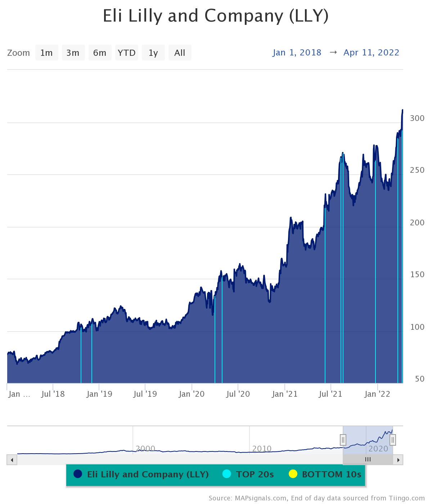The image size is (432, 504).
Task: Click the dark blue LLY legend marker
Action: pos(78,474)
